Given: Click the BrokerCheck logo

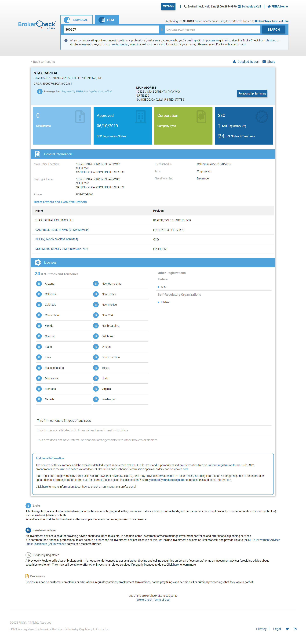Looking at the screenshot, I should coord(37,25).
